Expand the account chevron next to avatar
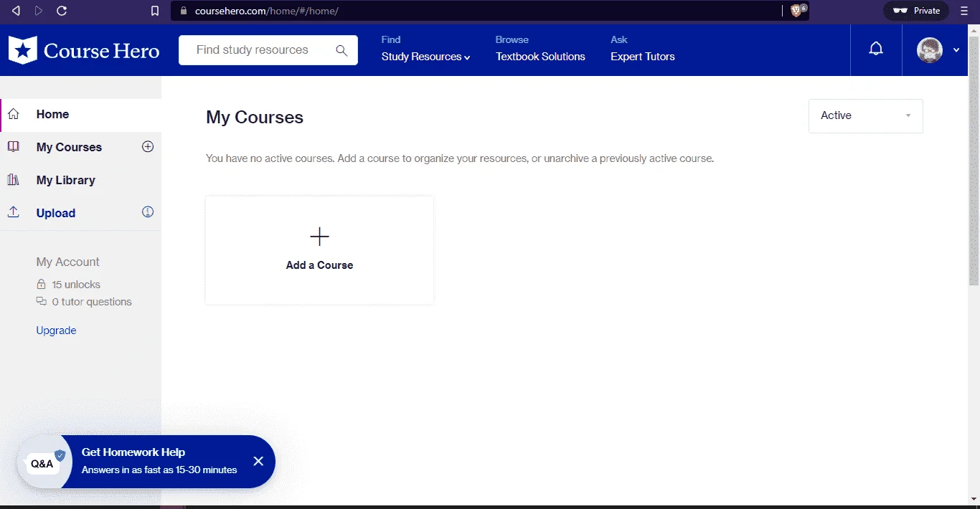This screenshot has width=980, height=509. [x=956, y=50]
